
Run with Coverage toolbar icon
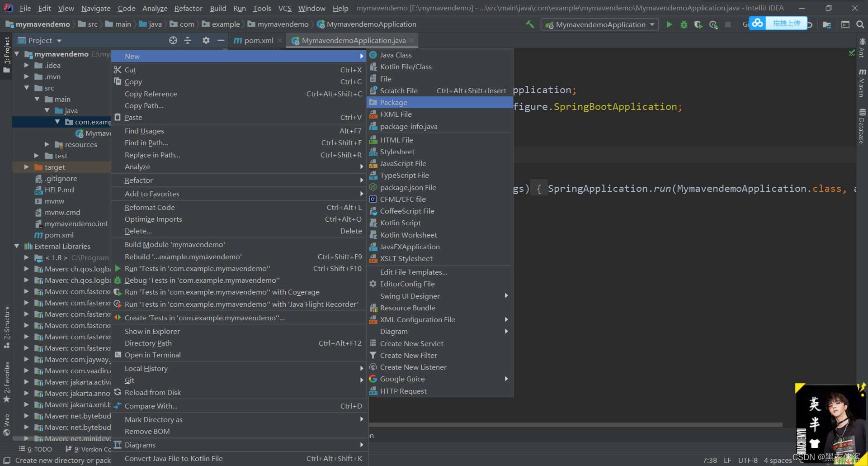(x=698, y=24)
